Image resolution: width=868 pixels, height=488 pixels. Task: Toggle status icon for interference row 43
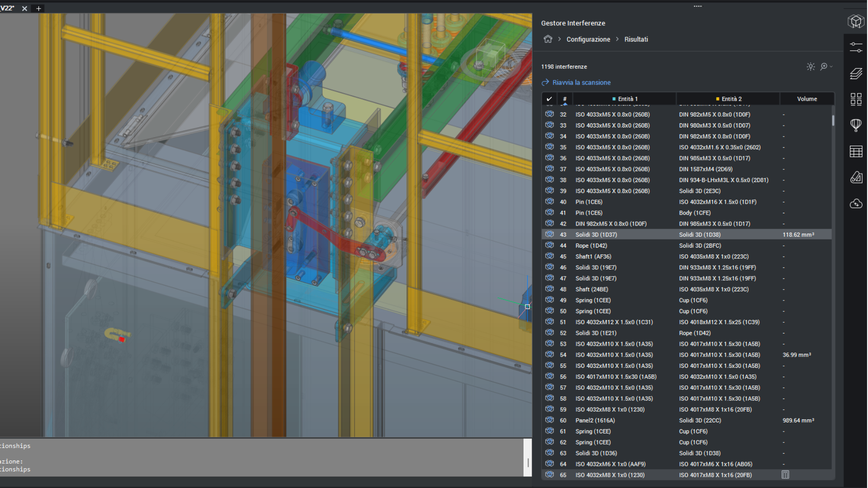[549, 235]
